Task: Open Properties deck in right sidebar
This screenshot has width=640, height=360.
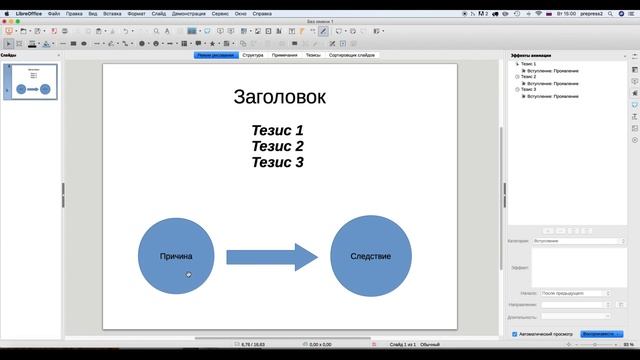Action: point(635,70)
